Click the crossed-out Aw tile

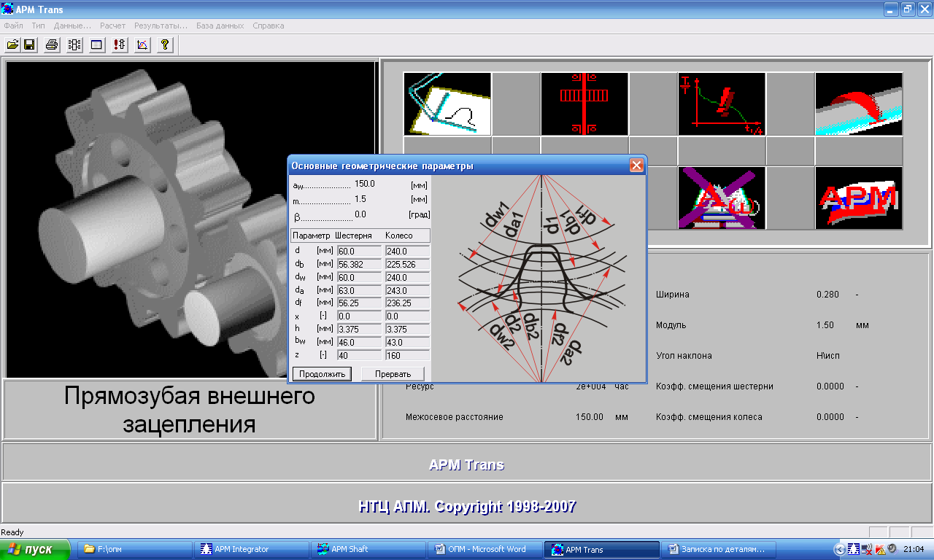[x=722, y=198]
